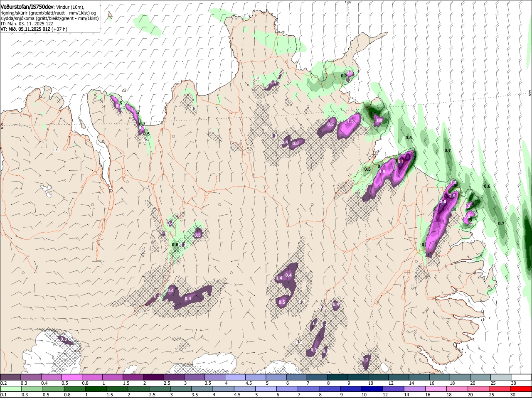Select the 8 dark teal swatch, upper legend
This screenshot has width=532, height=398.
(337, 377)
